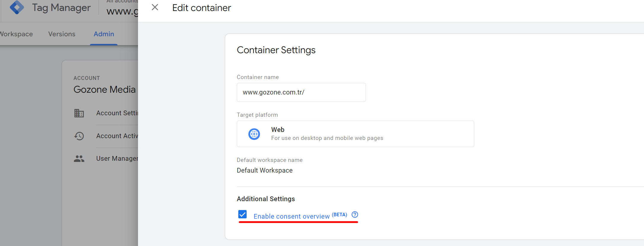The image size is (644, 246).
Task: Click the Enable consent overview label
Action: [291, 216]
